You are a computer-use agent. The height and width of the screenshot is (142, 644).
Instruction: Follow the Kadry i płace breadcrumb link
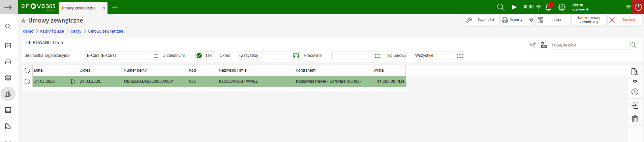52,31
